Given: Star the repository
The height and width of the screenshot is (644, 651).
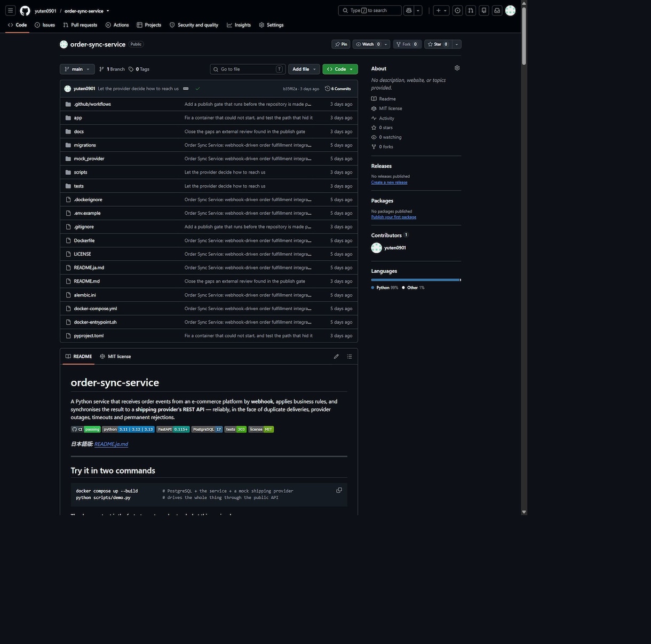Looking at the screenshot, I should click(438, 44).
